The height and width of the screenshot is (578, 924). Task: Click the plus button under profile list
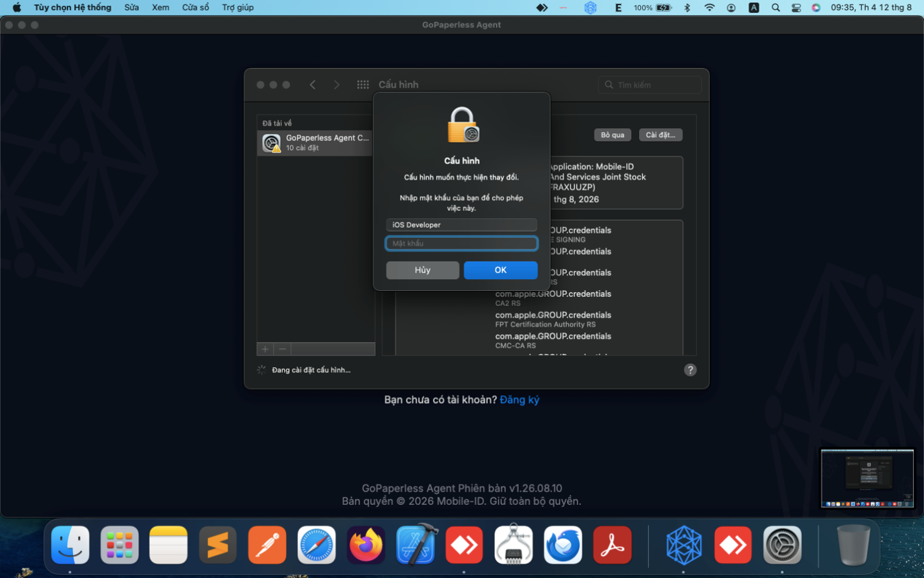pos(265,349)
